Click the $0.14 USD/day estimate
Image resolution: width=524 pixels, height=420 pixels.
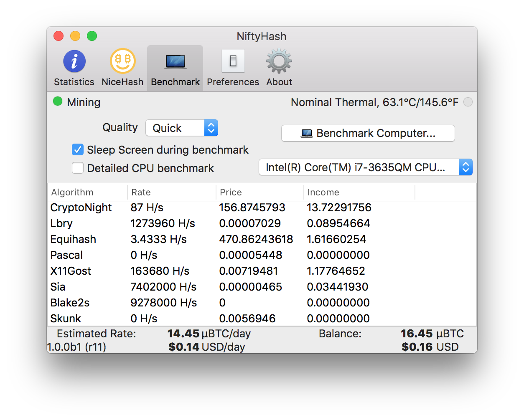pos(207,347)
